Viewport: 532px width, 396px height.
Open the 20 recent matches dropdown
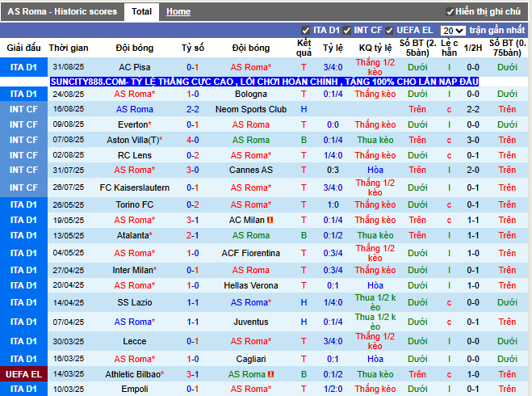[x=453, y=31]
